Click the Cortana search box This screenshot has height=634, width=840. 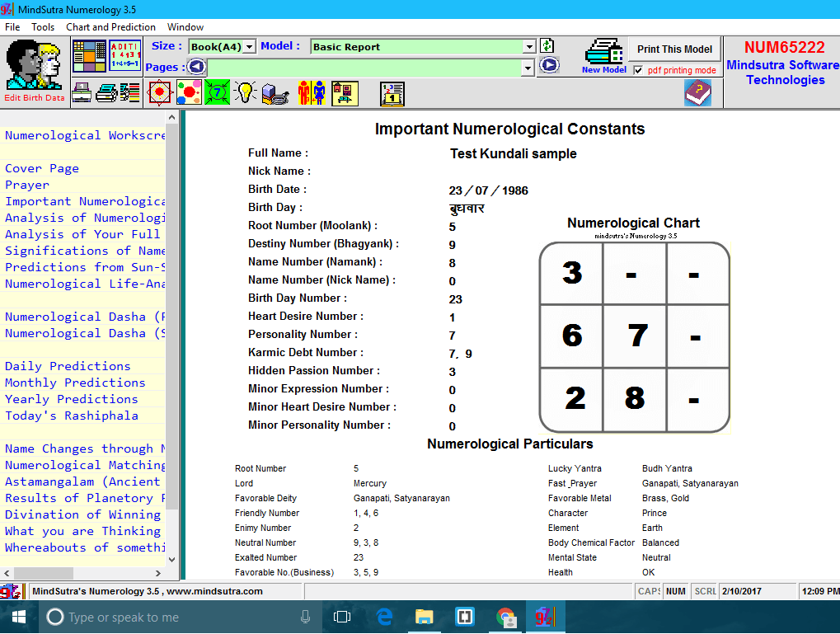tap(180, 618)
